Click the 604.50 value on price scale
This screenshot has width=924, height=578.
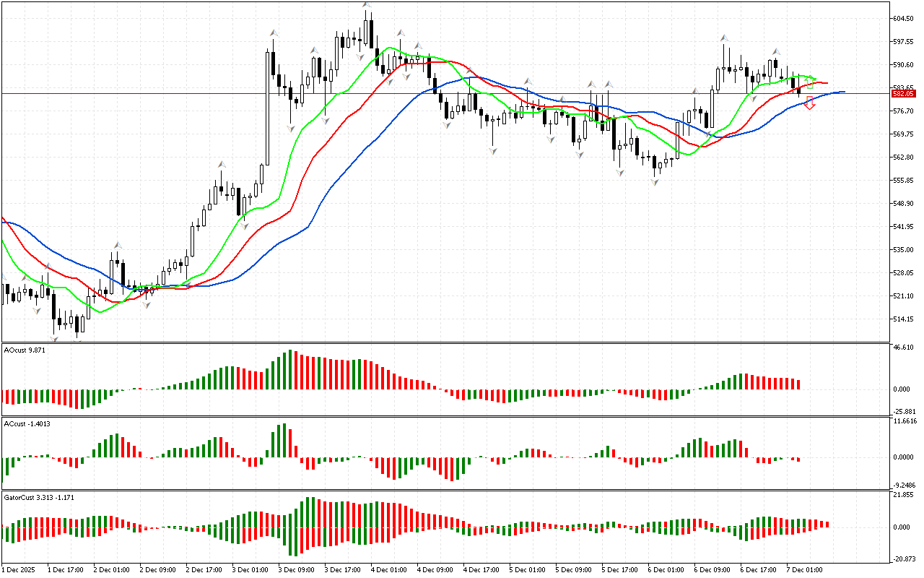904,19
